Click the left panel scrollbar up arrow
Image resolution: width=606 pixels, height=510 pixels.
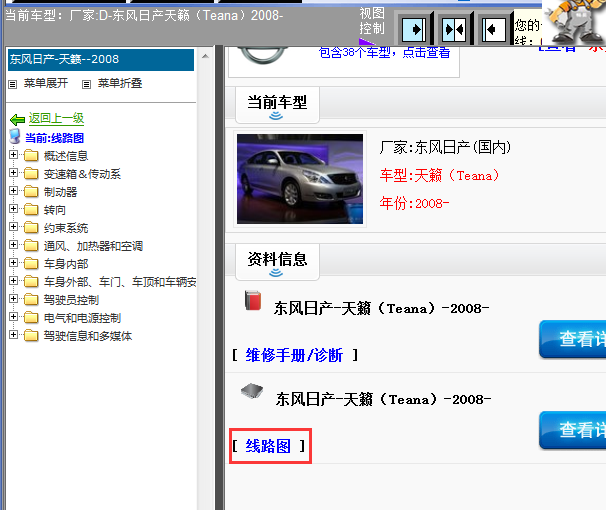[x=206, y=56]
